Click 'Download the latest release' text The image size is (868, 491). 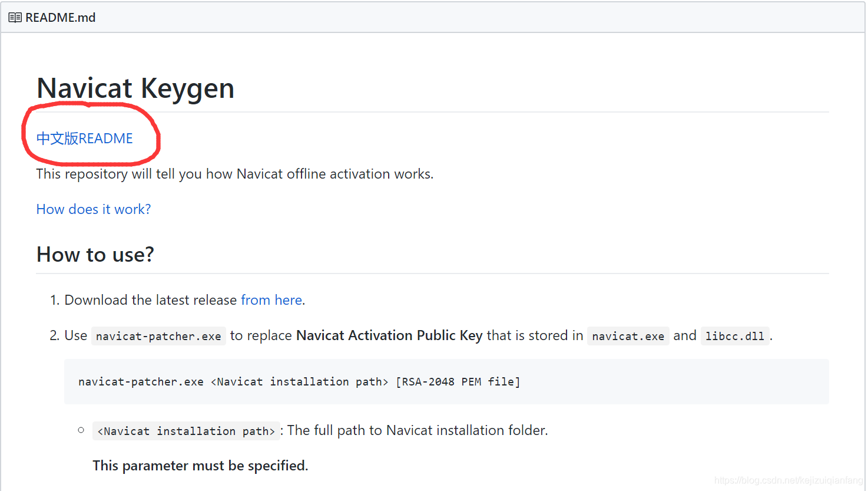pos(151,300)
